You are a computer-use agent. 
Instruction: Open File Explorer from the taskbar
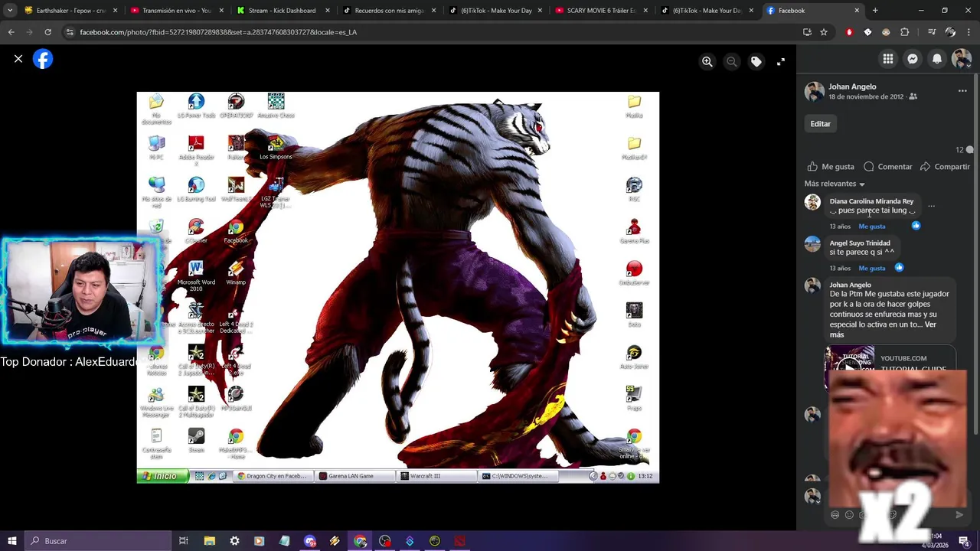click(x=210, y=541)
